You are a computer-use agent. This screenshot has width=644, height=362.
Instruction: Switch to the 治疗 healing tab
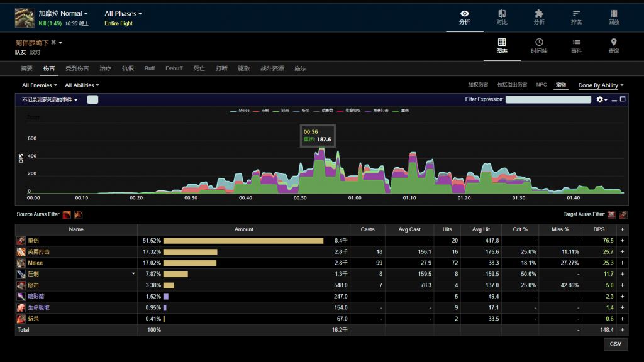tap(105, 69)
